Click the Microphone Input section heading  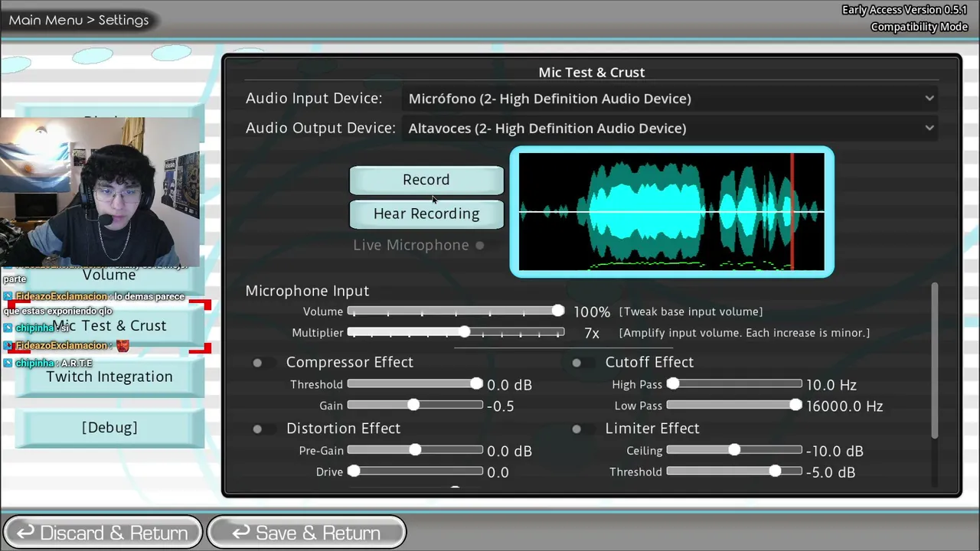pyautogui.click(x=307, y=291)
